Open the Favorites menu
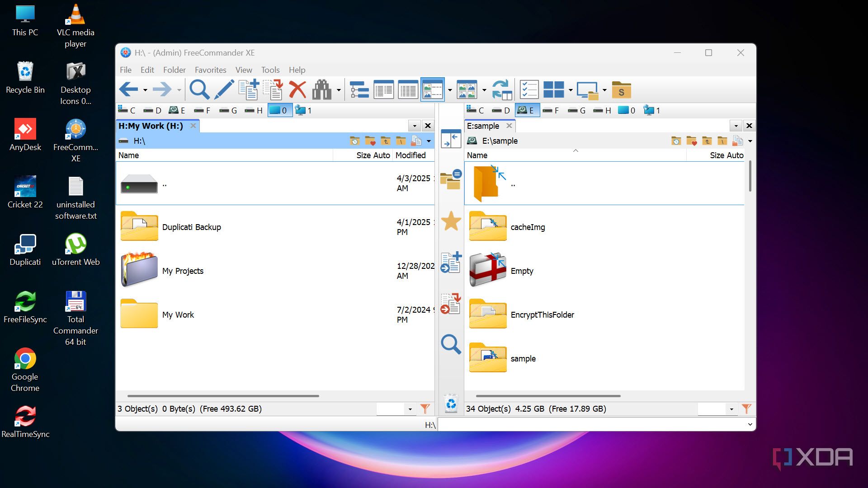Image resolution: width=868 pixels, height=488 pixels. (210, 70)
